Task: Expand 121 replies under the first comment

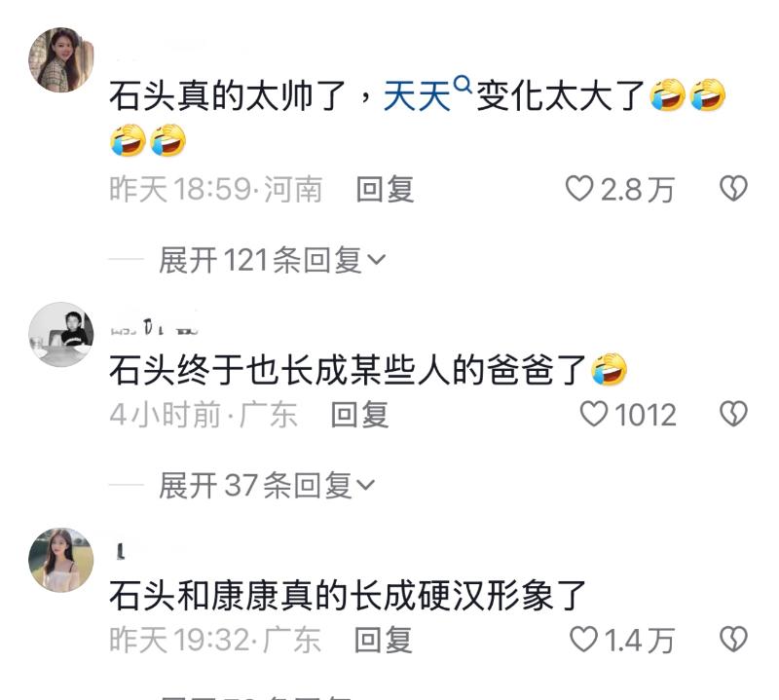Action: [272, 259]
